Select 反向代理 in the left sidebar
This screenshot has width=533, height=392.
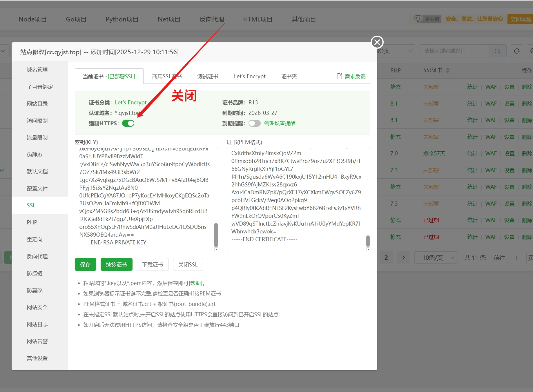coord(37,256)
